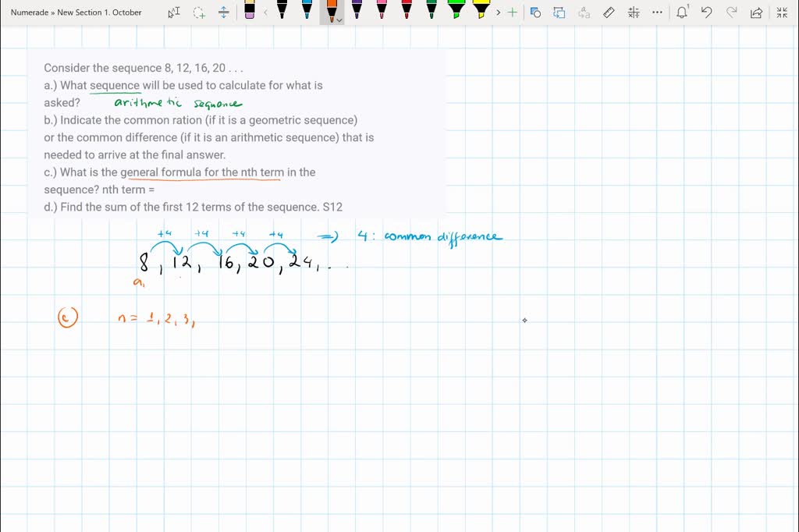Open the ellipsis overflow menu
The height and width of the screenshot is (532, 799).
(656, 12)
